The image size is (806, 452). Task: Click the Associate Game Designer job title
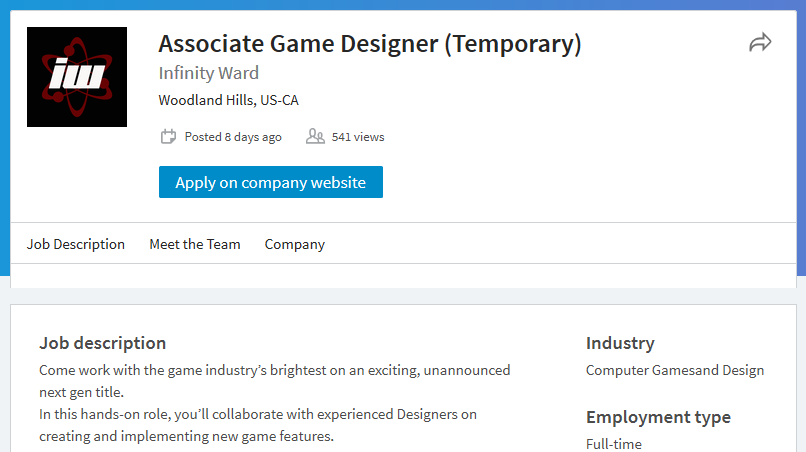coord(370,44)
